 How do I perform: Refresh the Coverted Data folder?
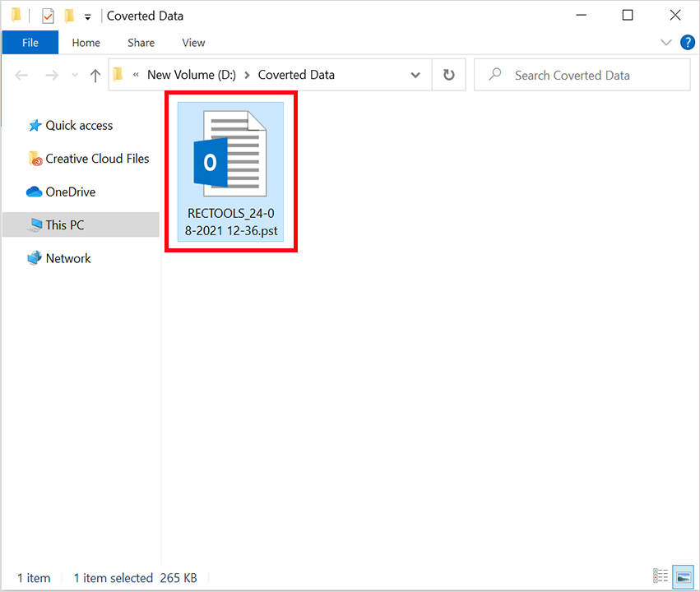(x=448, y=75)
